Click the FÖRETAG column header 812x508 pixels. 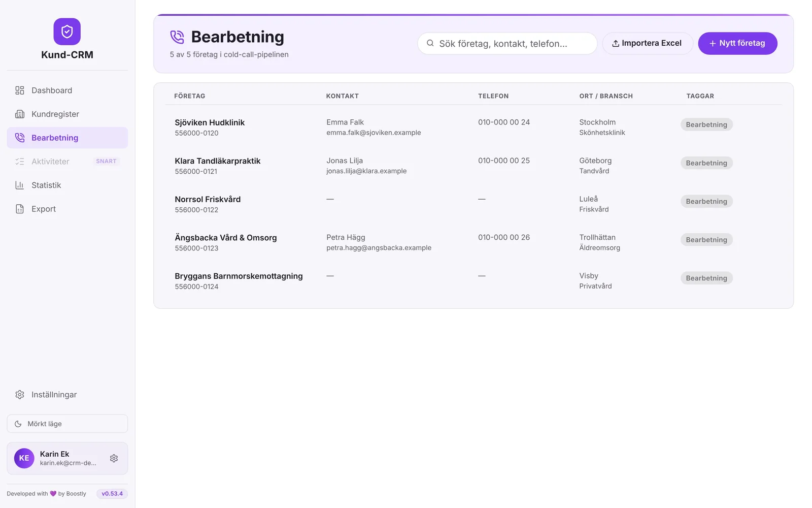point(190,96)
